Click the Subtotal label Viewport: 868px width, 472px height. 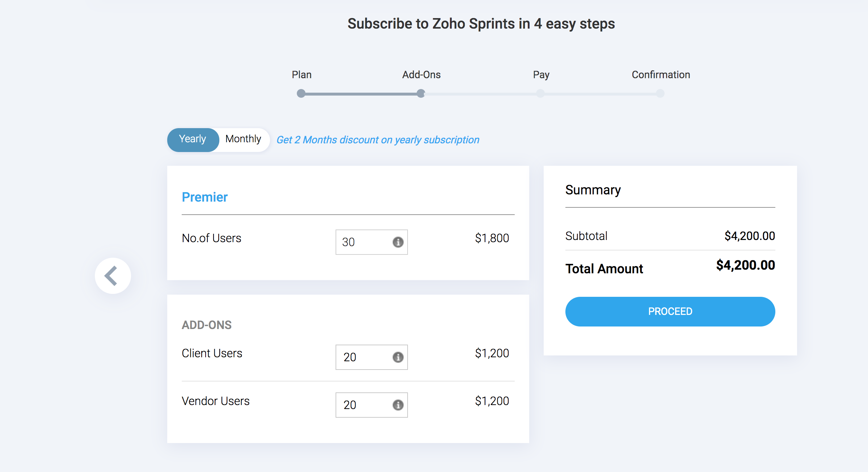(x=586, y=236)
